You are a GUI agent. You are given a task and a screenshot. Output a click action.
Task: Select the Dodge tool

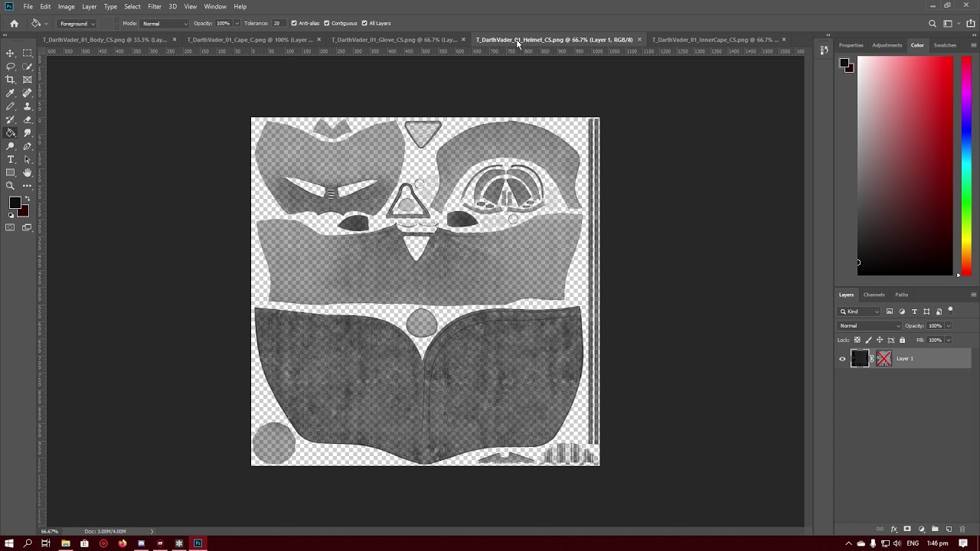pos(11,146)
